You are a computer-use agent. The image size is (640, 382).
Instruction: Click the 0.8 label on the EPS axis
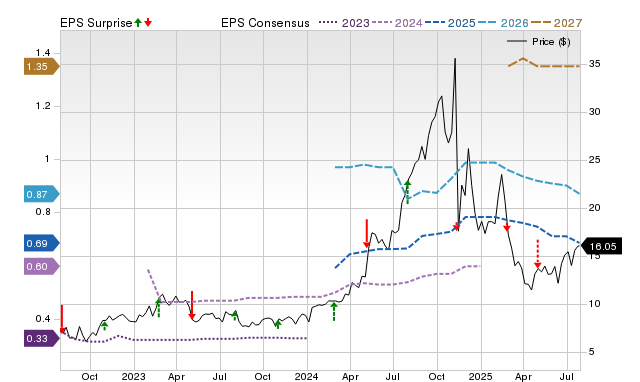(43, 212)
